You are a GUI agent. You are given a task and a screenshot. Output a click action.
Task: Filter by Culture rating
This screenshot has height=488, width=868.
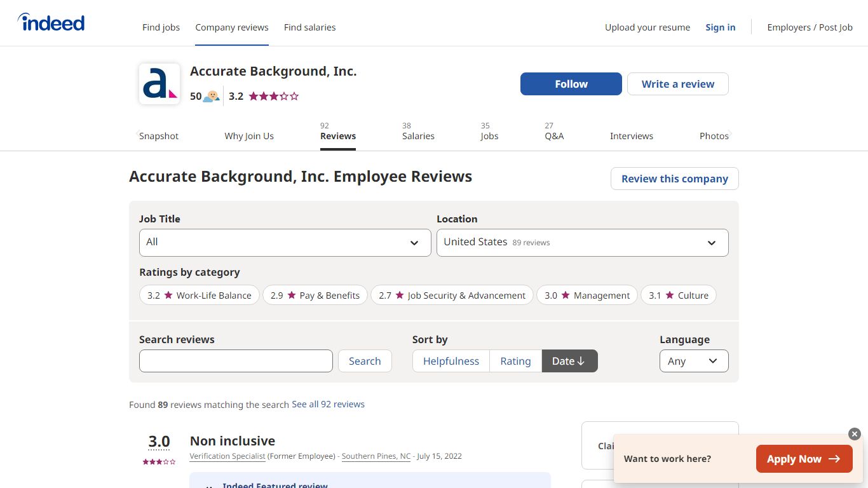tap(679, 295)
